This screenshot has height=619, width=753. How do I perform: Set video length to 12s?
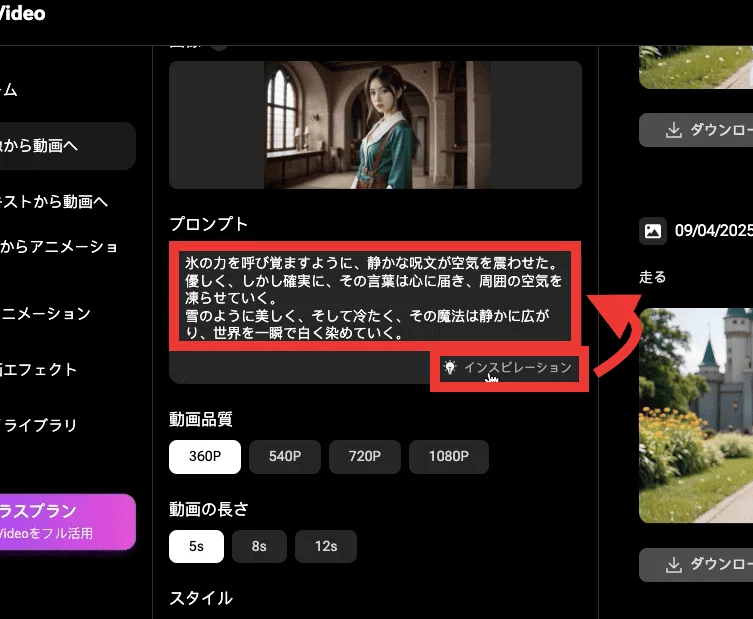(x=326, y=546)
